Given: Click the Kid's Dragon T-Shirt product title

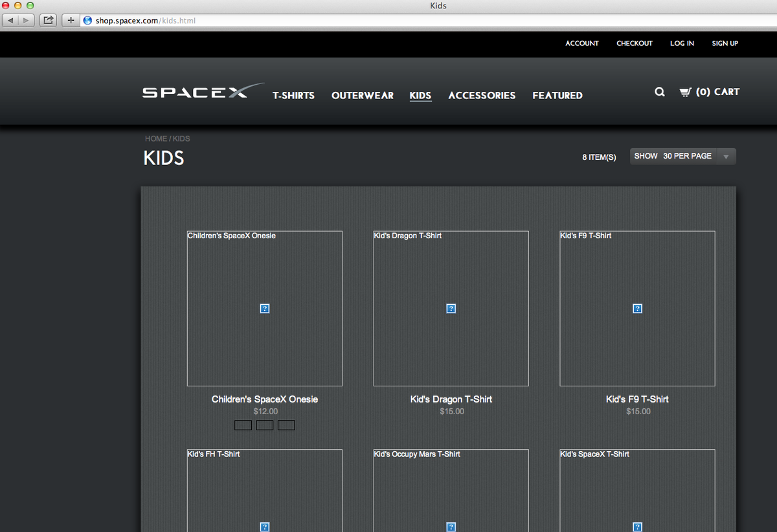Looking at the screenshot, I should (451, 399).
